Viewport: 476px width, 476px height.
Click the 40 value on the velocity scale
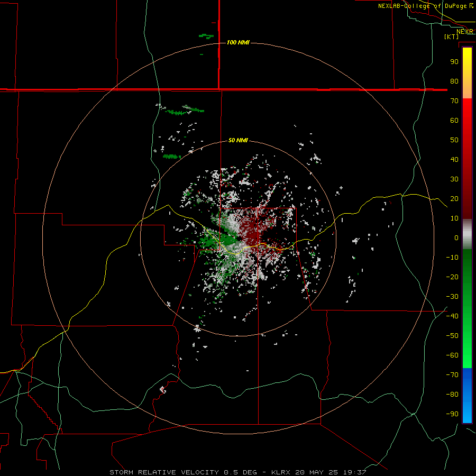point(454,159)
